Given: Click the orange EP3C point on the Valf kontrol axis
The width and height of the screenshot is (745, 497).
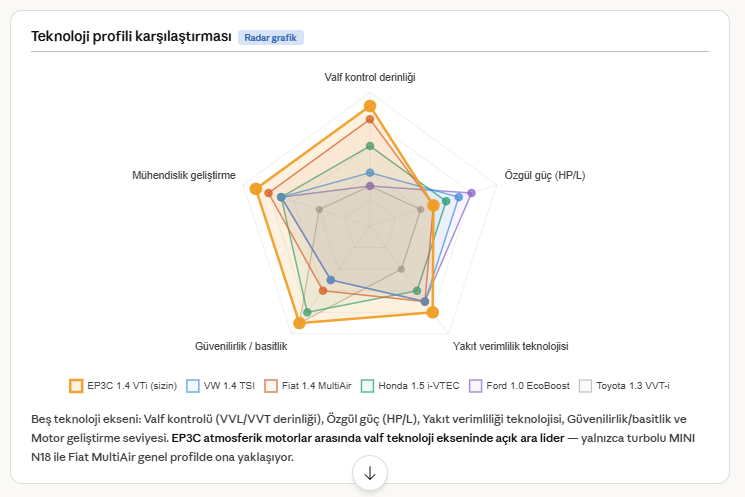Looking at the screenshot, I should (370, 106).
